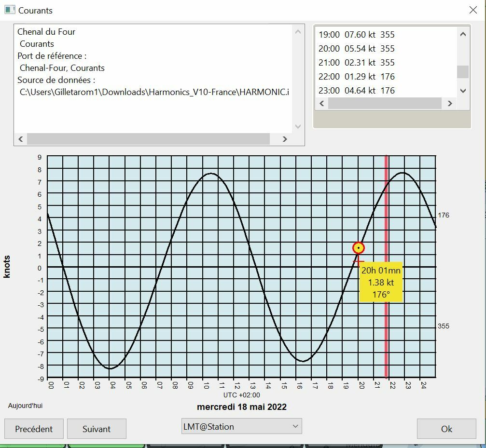Click hour 04 label on time axis
This screenshot has width=486, height=448.
click(x=113, y=385)
